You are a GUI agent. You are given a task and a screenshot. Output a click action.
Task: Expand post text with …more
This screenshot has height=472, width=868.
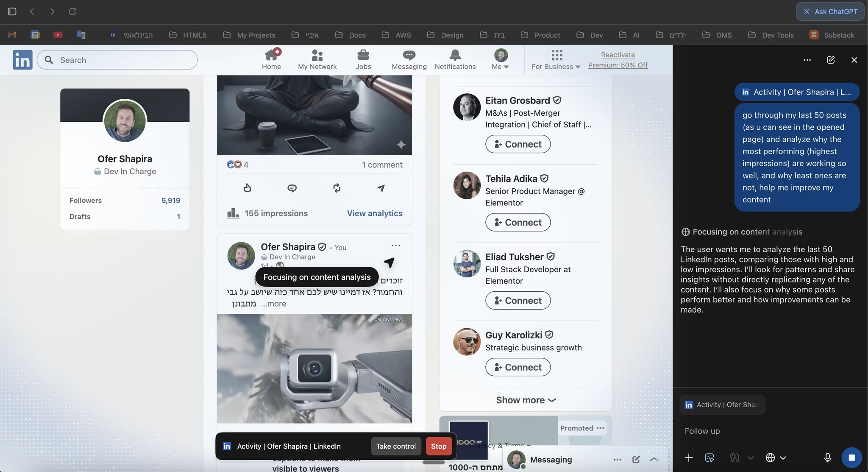click(273, 304)
